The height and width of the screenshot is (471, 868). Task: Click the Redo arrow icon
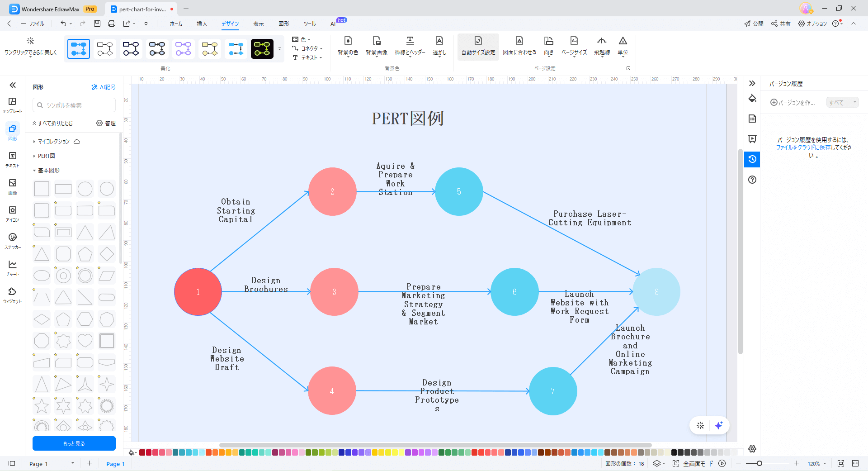82,24
